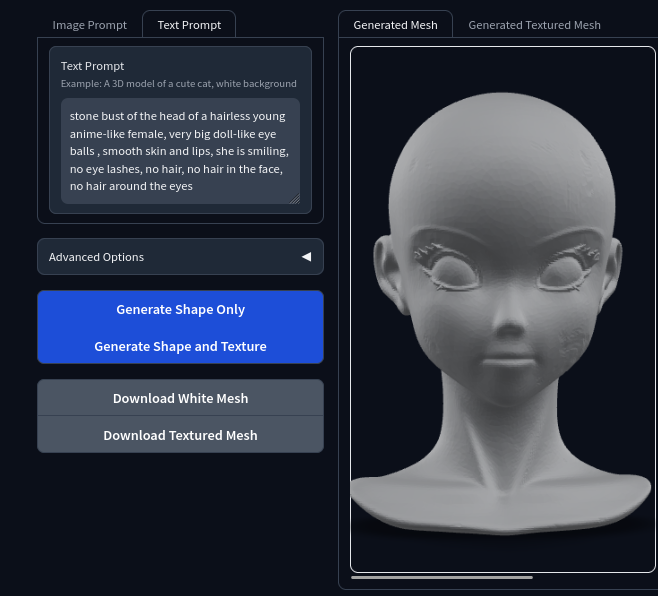Click Generate Shape Only button
Viewport: 658px width, 596px height.
(180, 309)
